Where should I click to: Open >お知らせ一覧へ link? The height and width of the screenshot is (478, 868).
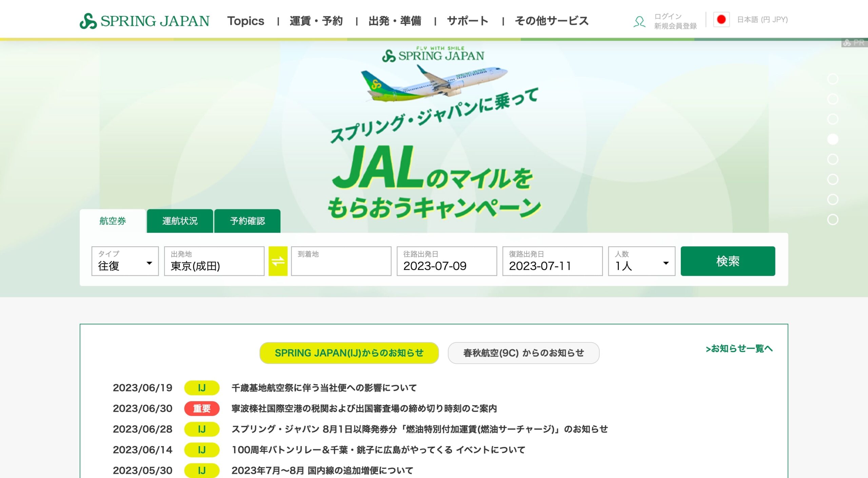[739, 348]
